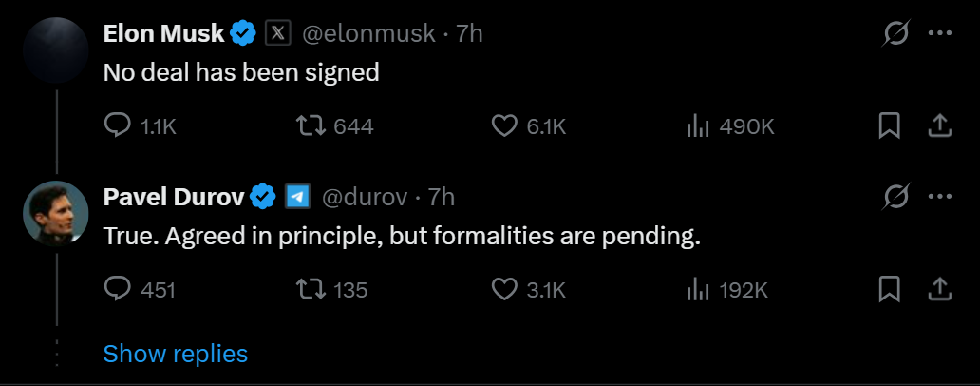Reply to Pavel Durov's tweet
The height and width of the screenshot is (386, 980).
tap(117, 289)
